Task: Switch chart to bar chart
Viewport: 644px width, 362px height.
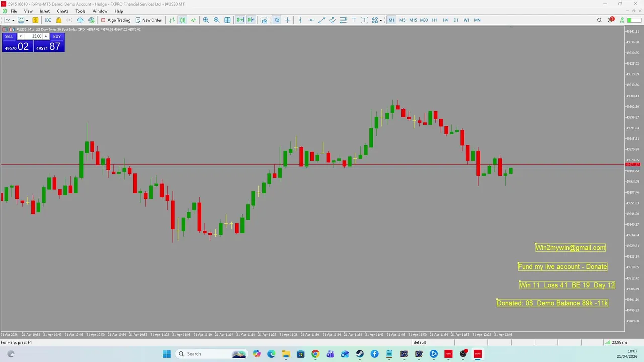Action: (x=172, y=20)
